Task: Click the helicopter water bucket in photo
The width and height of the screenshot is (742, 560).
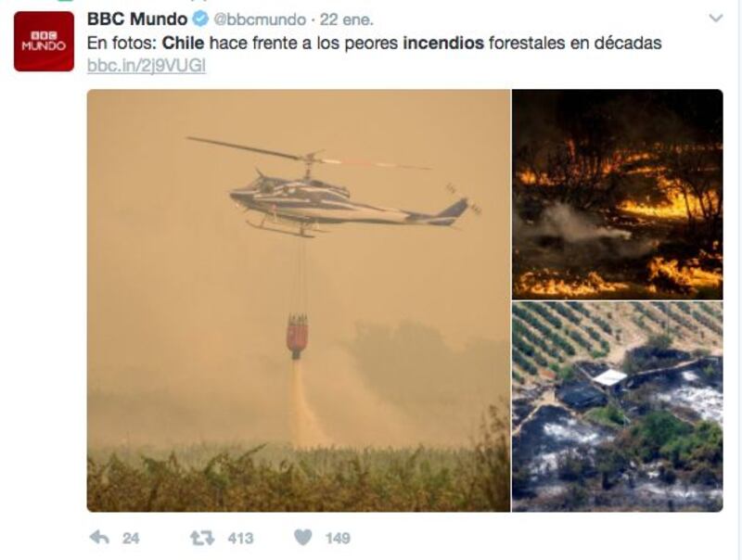Action: [297, 336]
